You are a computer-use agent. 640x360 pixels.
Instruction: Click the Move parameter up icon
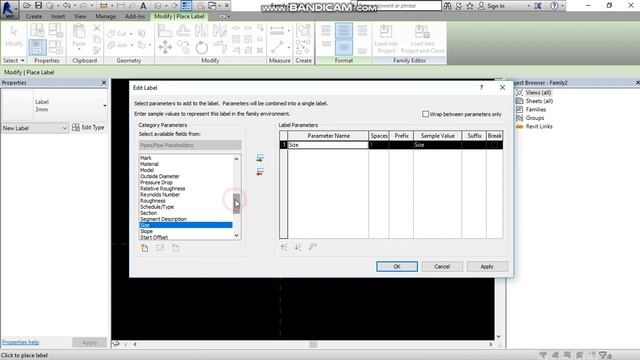tap(284, 247)
